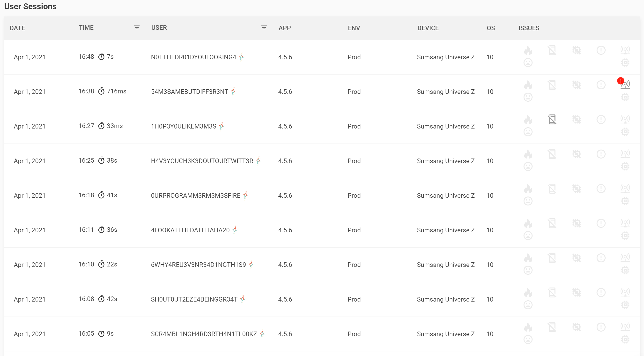Click app version 4.5.6 in 16:10 row
This screenshot has height=356, width=644.
285,265
